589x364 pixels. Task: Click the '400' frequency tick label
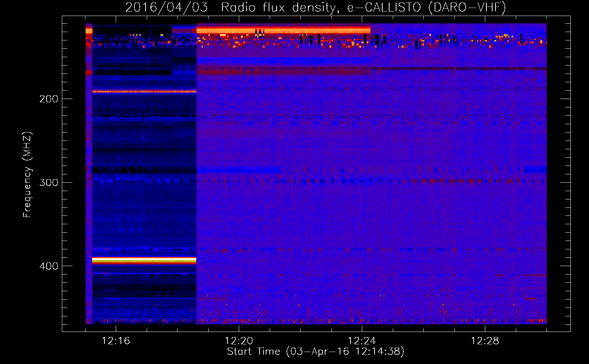click(x=49, y=266)
